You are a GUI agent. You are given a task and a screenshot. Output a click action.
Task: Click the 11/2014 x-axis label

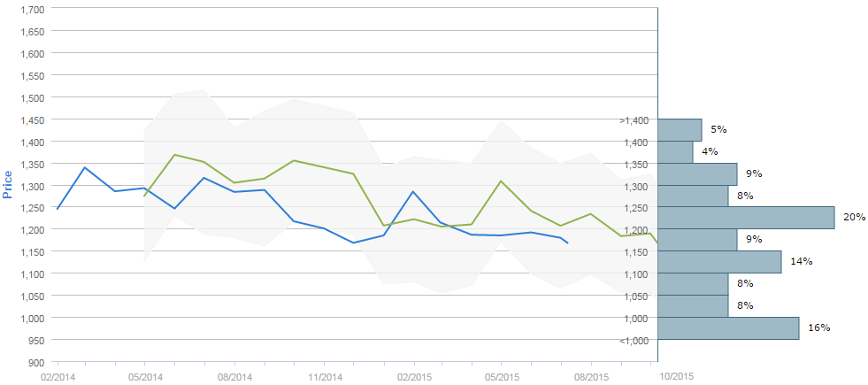[323, 377]
